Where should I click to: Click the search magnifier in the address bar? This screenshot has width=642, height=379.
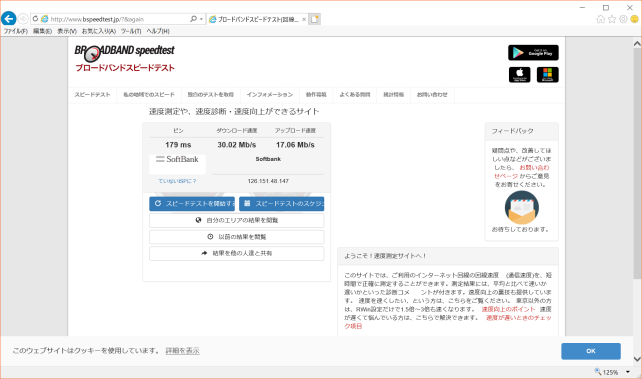tap(193, 19)
